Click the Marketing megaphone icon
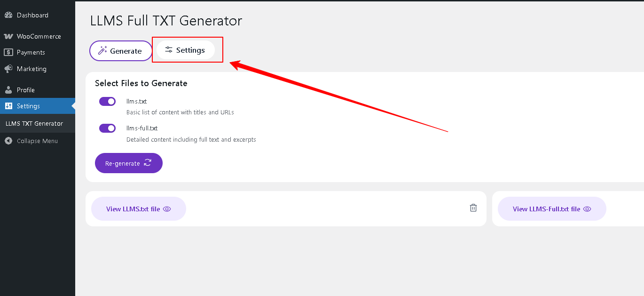 click(8, 69)
